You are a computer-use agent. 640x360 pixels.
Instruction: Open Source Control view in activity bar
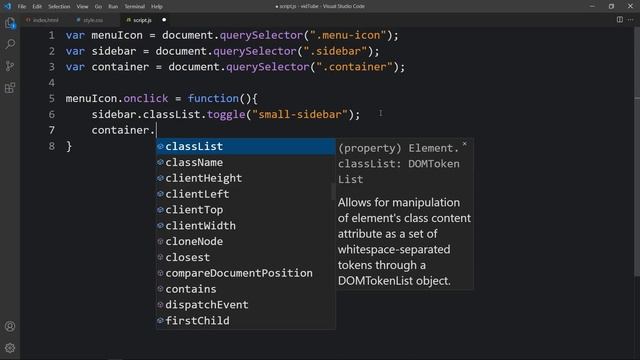point(10,66)
